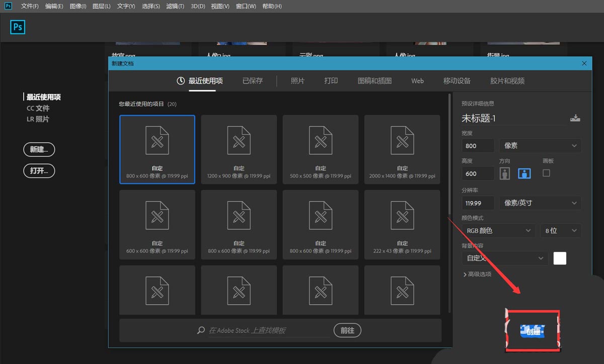This screenshot has width=604, height=364.
Task: Open the 8 位 bit depth dropdown
Action: [560, 231]
